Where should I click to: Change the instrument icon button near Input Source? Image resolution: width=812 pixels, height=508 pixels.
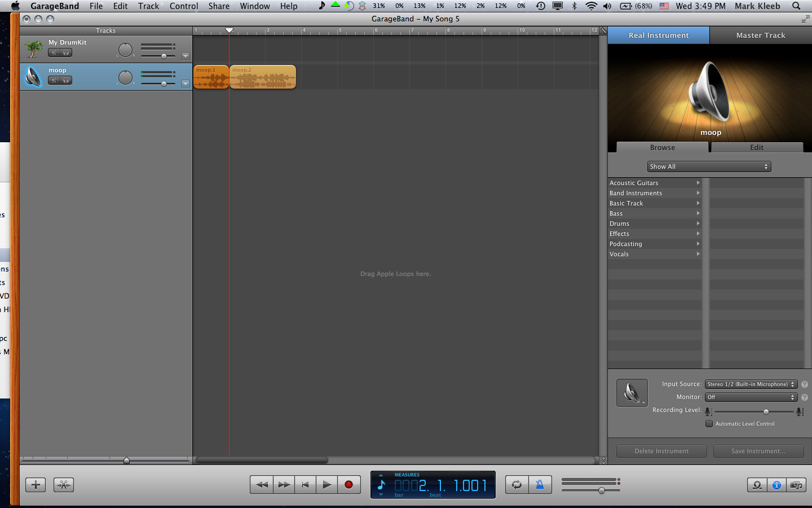[x=632, y=393]
